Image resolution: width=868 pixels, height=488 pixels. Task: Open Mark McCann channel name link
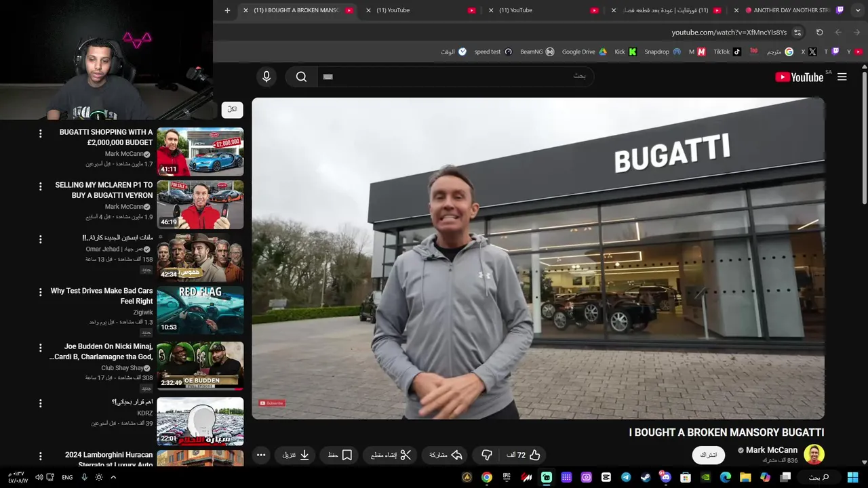point(772,450)
